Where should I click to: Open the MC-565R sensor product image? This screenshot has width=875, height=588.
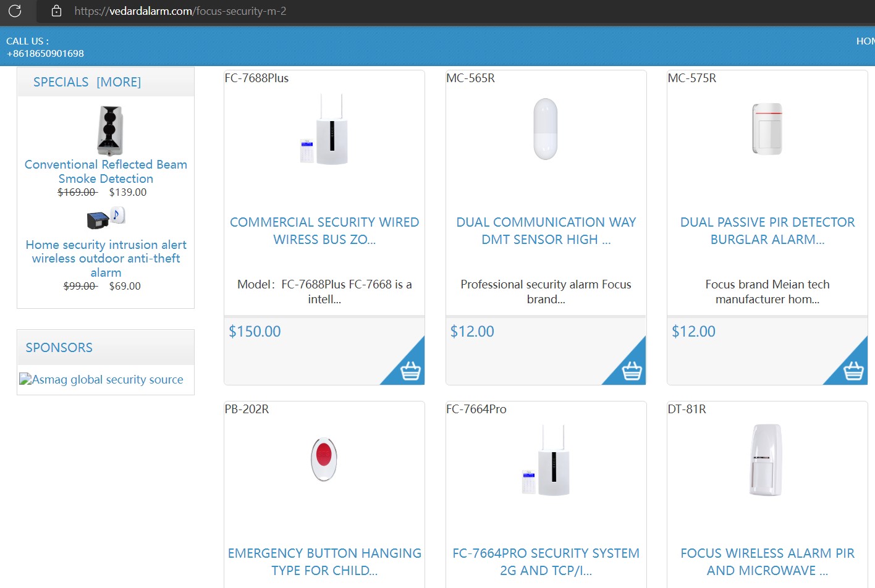(x=546, y=129)
